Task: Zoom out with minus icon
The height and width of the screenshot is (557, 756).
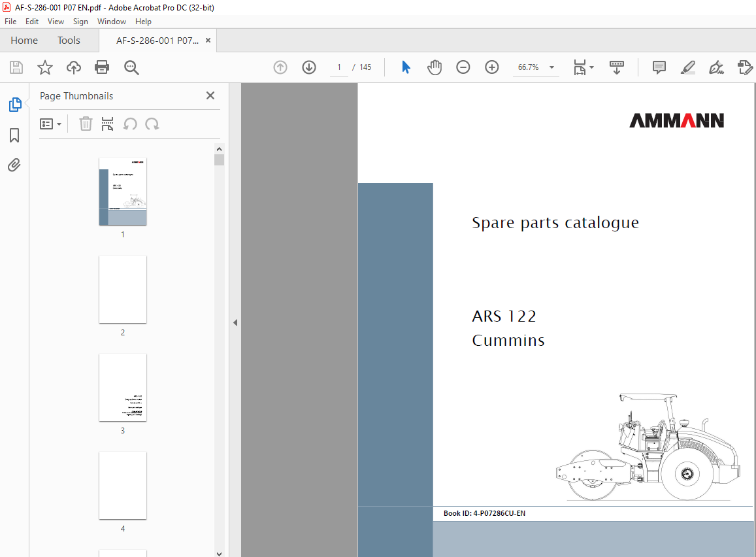Action: pos(463,67)
